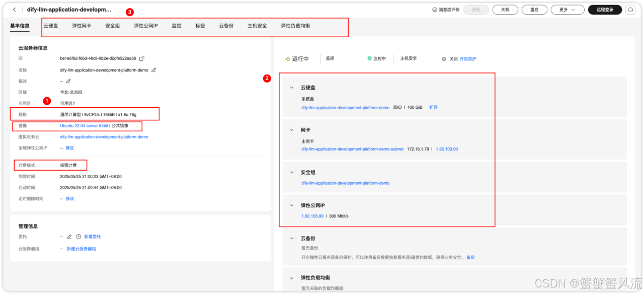Select the start time 2025/05/25 21:00:44

point(91,187)
